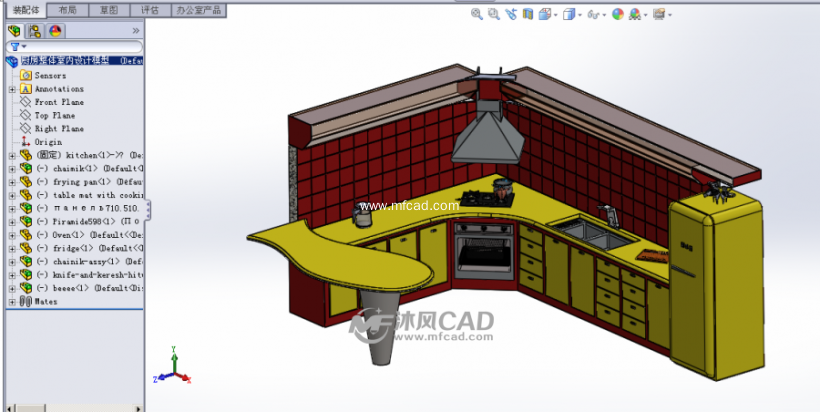The image size is (820, 412).
Task: Click the top-level assembly icon in tree
Action: [x=12, y=62]
